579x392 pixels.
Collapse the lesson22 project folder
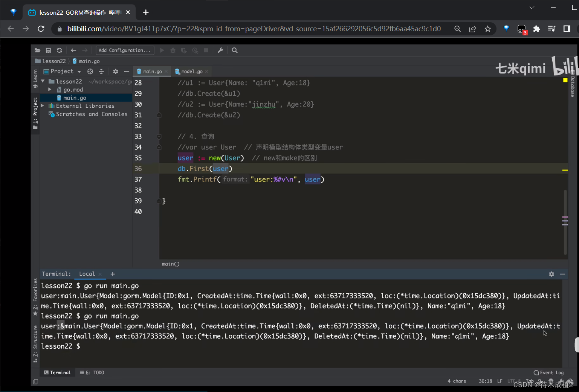pyautogui.click(x=43, y=81)
